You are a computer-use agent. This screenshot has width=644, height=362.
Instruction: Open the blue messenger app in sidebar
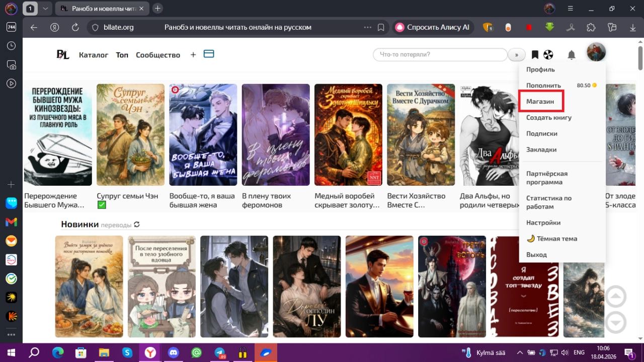11,203
